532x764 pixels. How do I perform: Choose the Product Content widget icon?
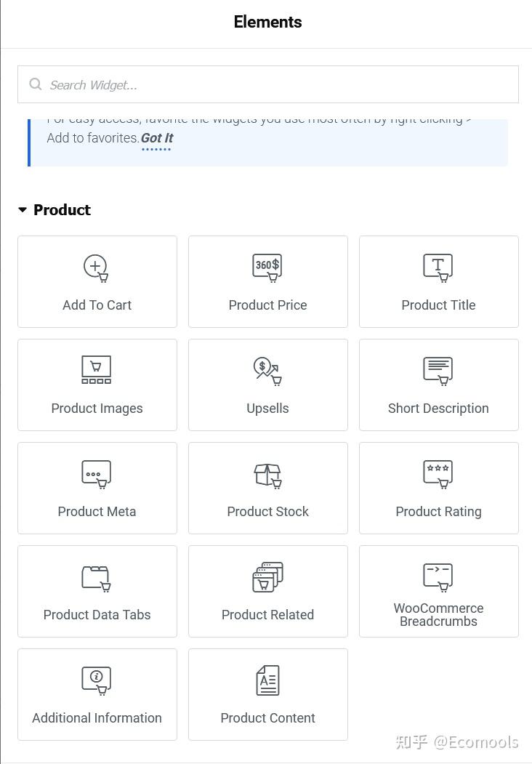tap(267, 680)
